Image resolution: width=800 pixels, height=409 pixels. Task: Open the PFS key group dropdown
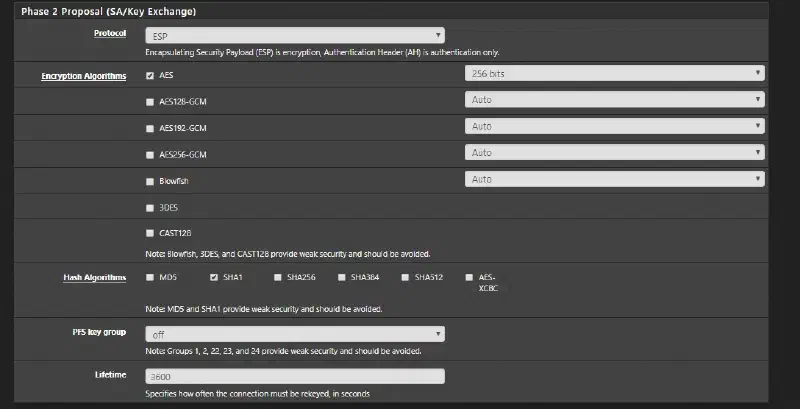point(295,335)
